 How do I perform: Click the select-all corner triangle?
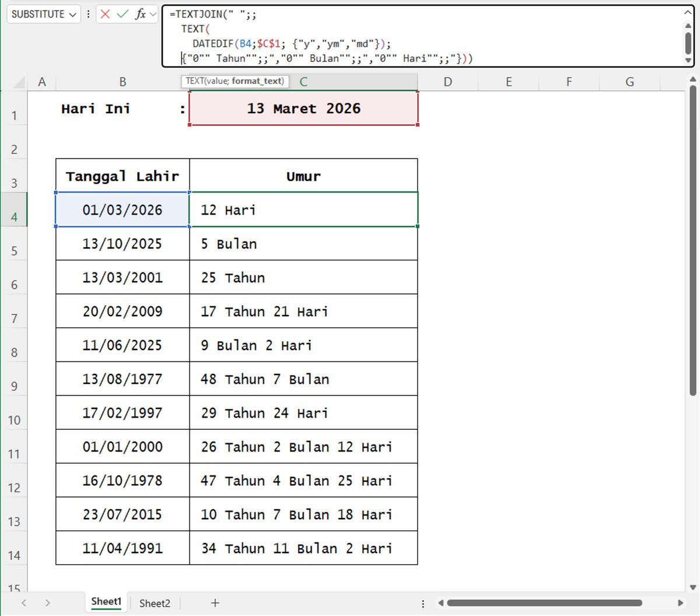pyautogui.click(x=19, y=83)
